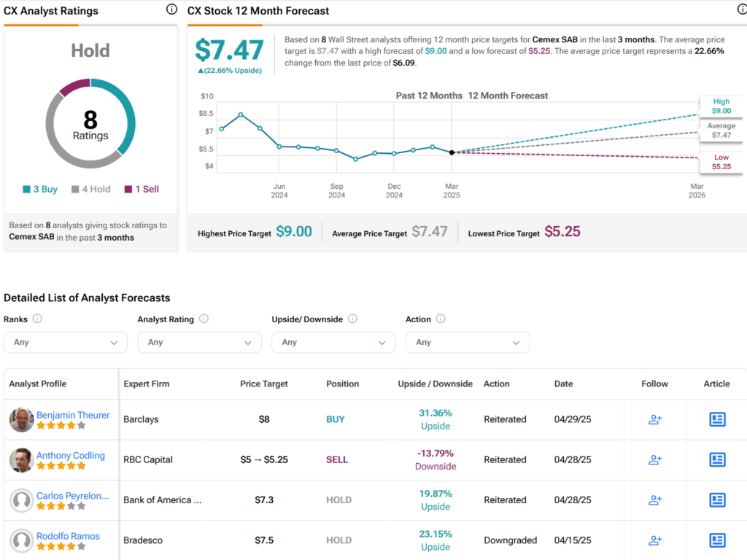This screenshot has width=747, height=560.
Task: Click info icon next to Analyst Rating filter
Action: [204, 319]
